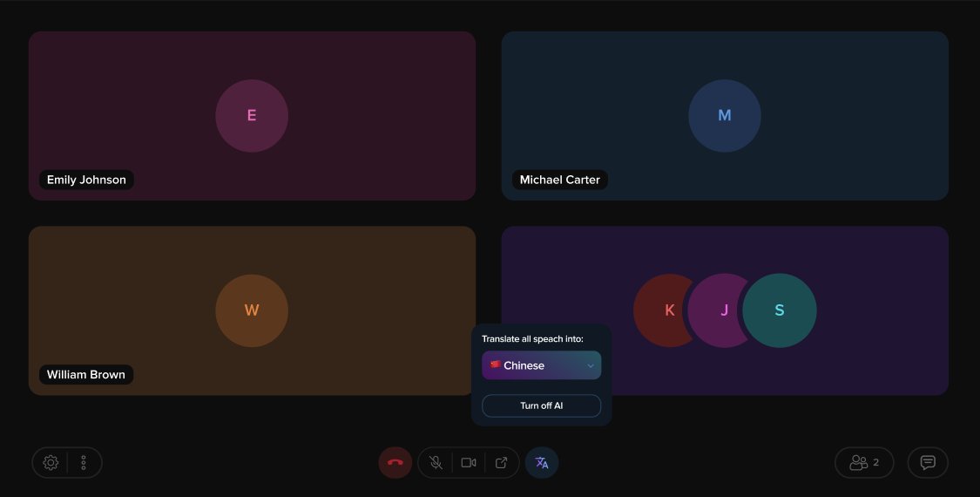This screenshot has width=980, height=497.
Task: Click the K participant avatar
Action: point(663,310)
